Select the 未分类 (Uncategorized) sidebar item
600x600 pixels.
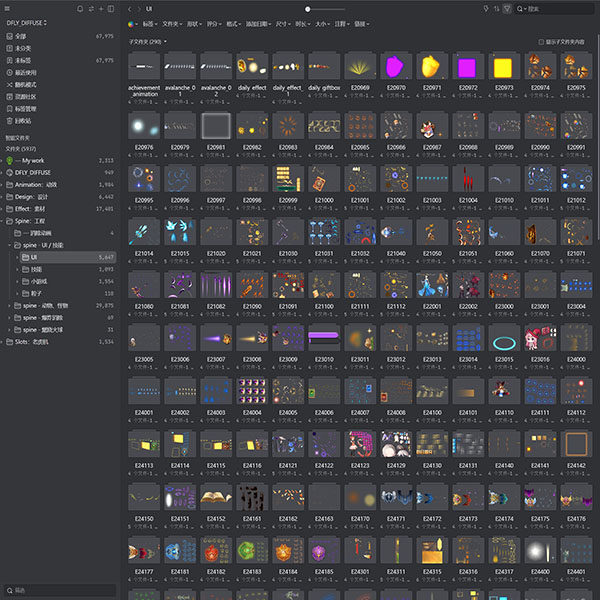tap(60, 48)
